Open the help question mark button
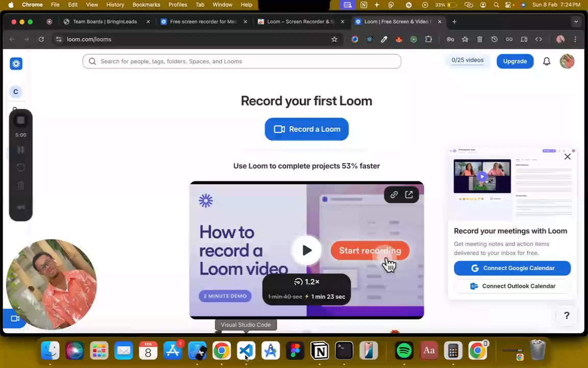Viewport: 588px width, 368px height. tap(566, 315)
